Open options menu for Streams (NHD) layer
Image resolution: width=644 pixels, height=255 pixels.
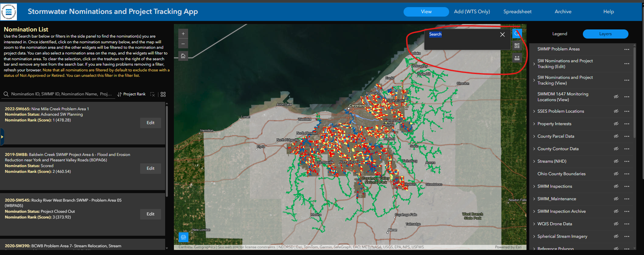(627, 161)
